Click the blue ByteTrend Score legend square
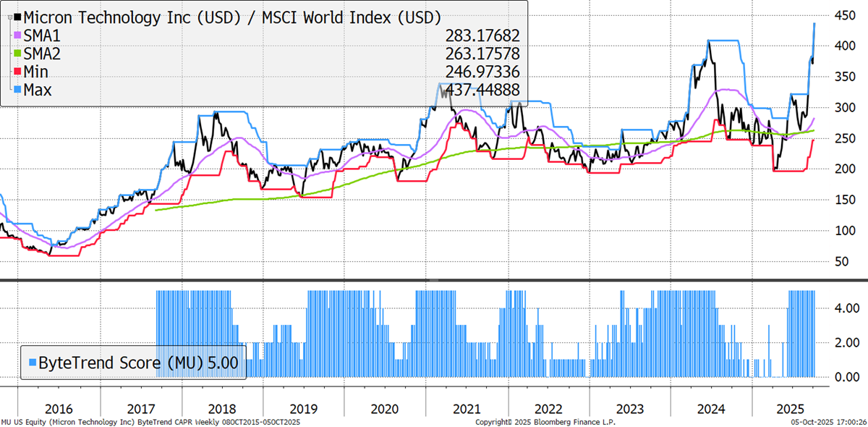Screen dimensions: 868x427 (x=31, y=363)
